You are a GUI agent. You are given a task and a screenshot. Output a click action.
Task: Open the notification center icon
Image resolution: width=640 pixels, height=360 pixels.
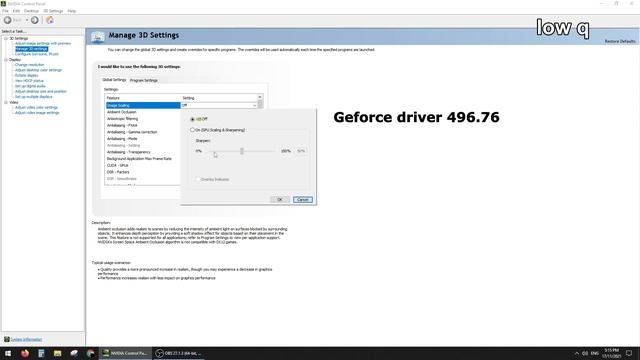[629, 353]
